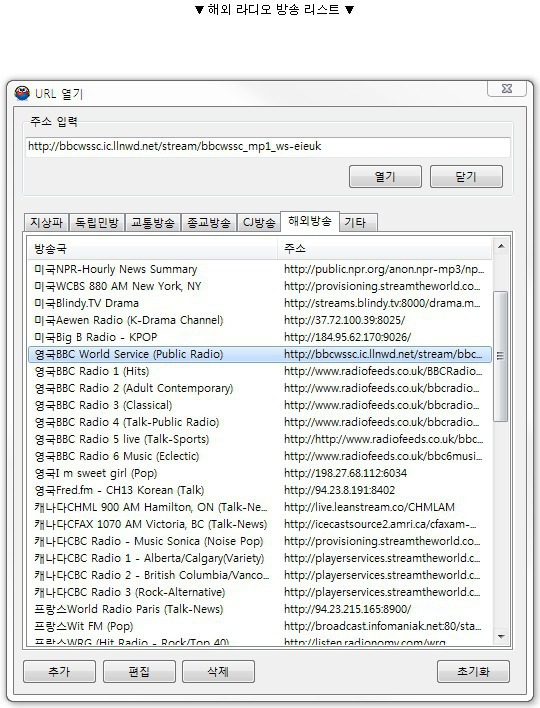Open the 교통방송 tab
This screenshot has height=708, width=540.
tap(153, 223)
